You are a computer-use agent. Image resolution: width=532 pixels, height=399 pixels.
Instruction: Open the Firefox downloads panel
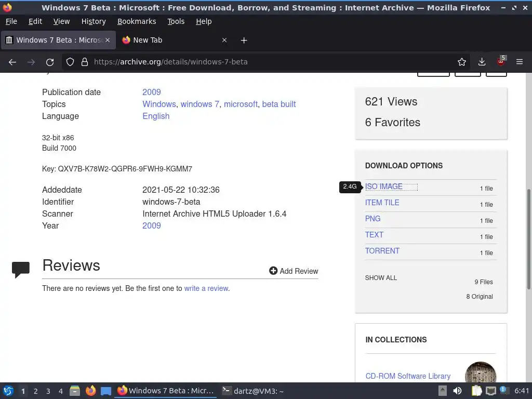482,62
